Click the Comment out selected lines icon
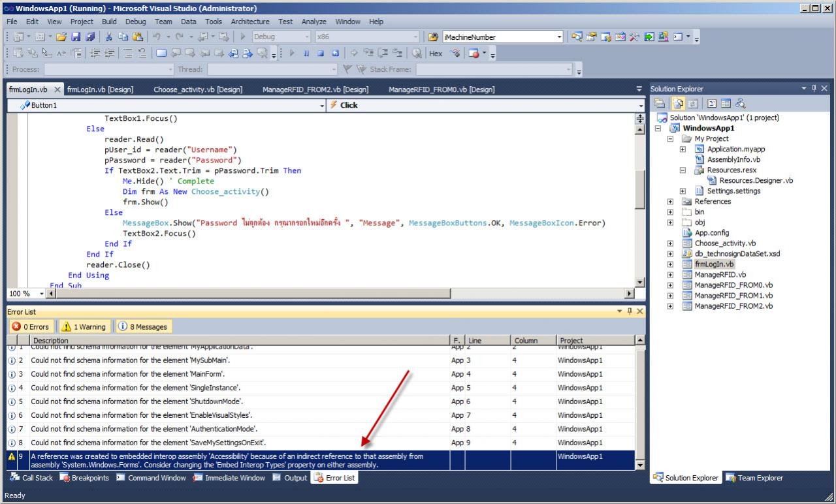Viewport: 836px width, 504px height. tap(127, 54)
